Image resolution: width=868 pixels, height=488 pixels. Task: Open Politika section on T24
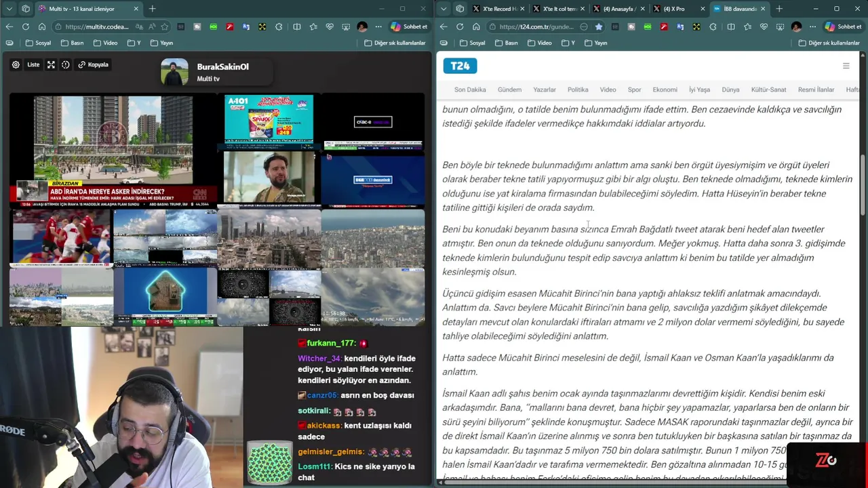[578, 89]
